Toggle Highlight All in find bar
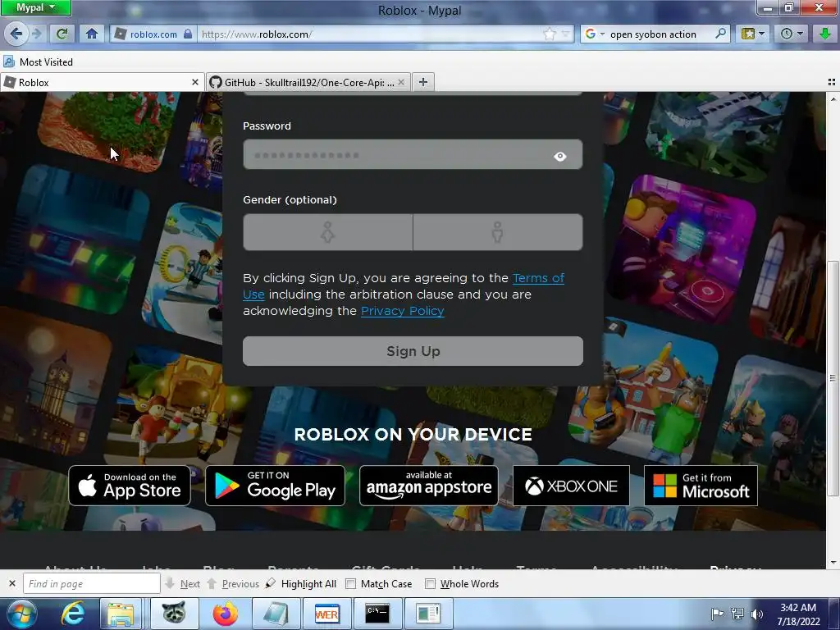This screenshot has height=630, width=840. point(301,583)
